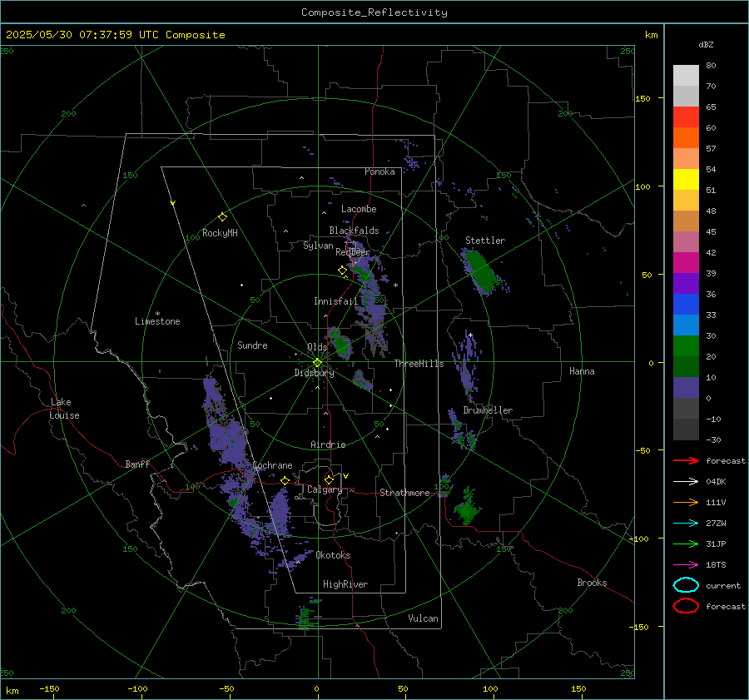Image resolution: width=749 pixels, height=700 pixels.
Task: Select dark green swatch between 20 and 10
Action: tap(686, 366)
